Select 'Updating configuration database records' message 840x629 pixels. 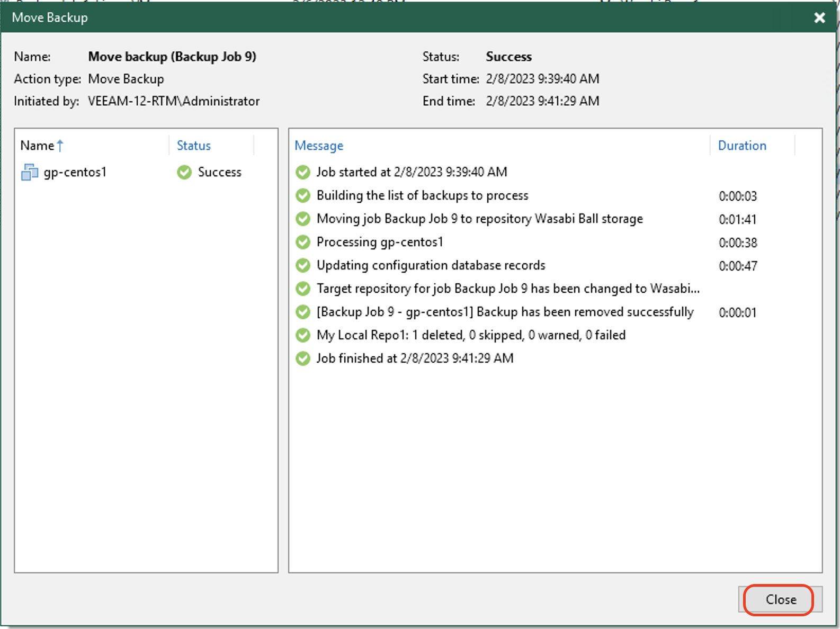pyautogui.click(x=431, y=265)
